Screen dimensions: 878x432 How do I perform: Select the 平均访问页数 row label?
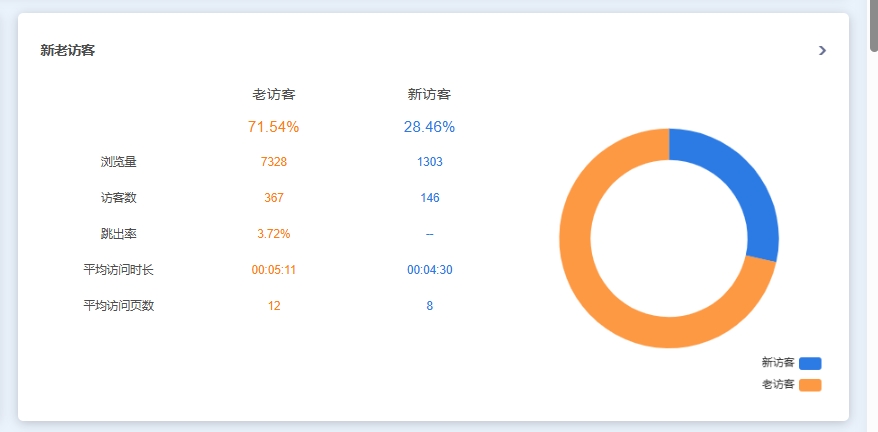click(x=118, y=306)
